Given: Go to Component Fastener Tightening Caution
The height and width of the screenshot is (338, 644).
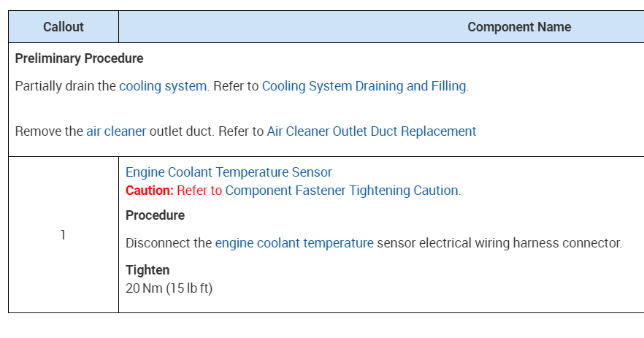Looking at the screenshot, I should point(342,191).
